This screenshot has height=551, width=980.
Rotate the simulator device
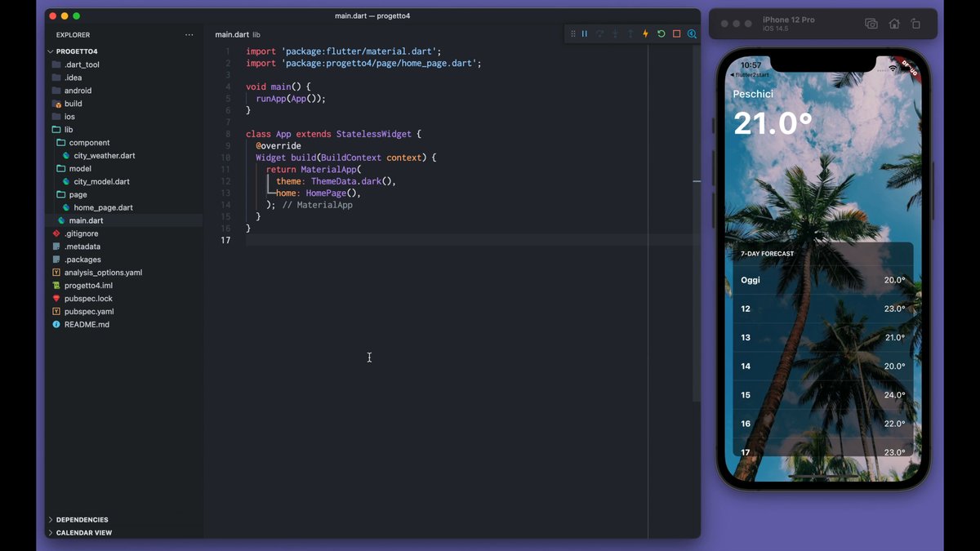(x=915, y=24)
